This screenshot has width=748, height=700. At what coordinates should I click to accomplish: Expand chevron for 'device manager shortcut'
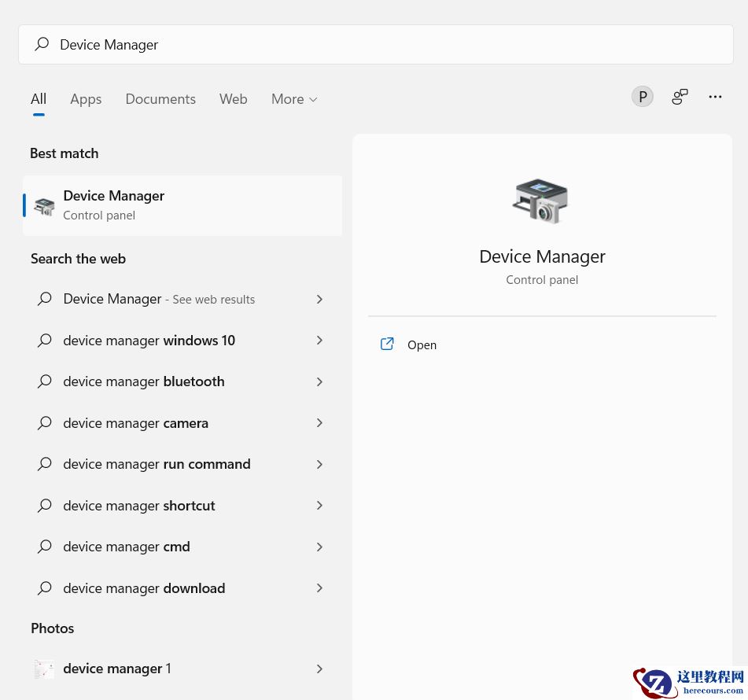[319, 505]
